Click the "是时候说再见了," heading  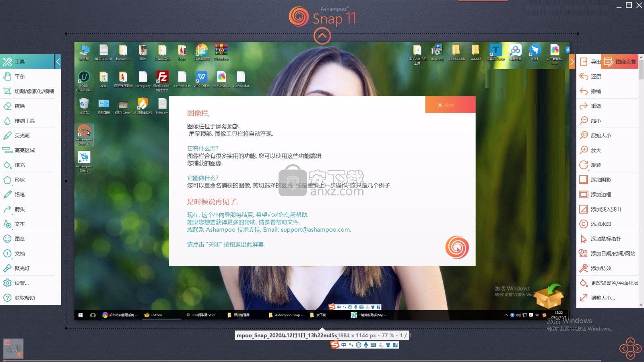point(213,202)
